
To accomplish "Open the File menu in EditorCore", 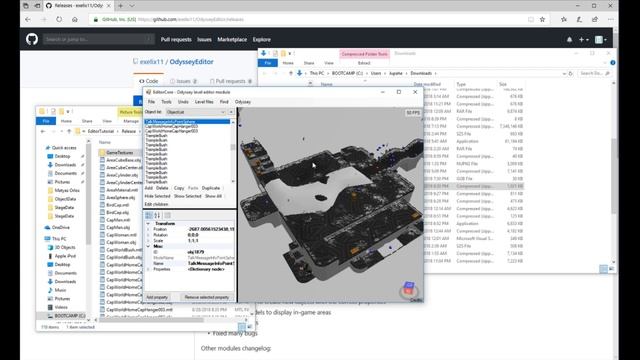I will 151,102.
